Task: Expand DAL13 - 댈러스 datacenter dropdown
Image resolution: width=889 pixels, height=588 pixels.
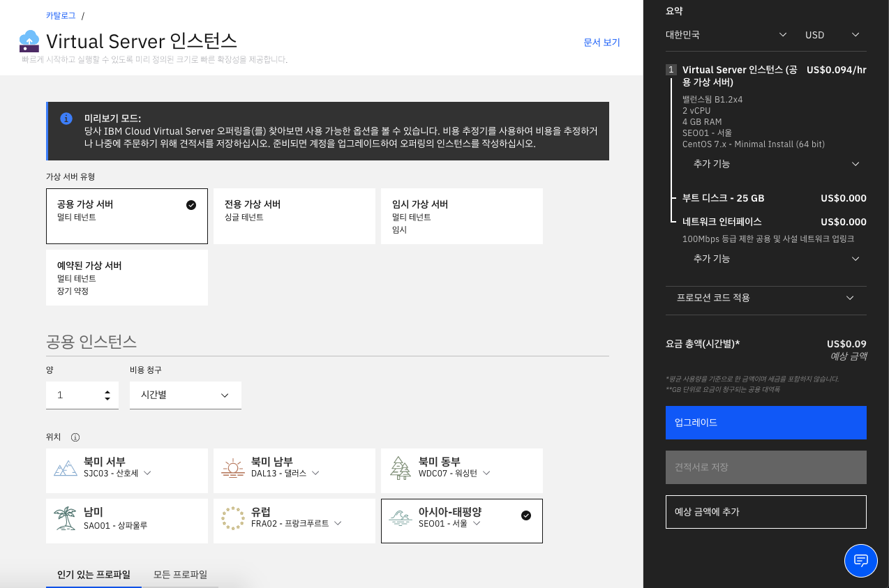Action: tap(285, 473)
